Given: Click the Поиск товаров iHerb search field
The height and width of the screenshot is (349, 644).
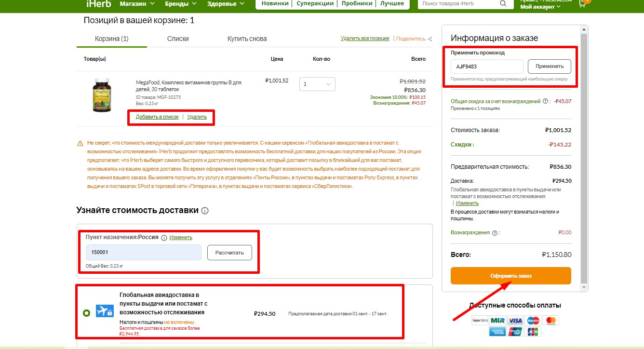Looking at the screenshot, I should 460,3.
